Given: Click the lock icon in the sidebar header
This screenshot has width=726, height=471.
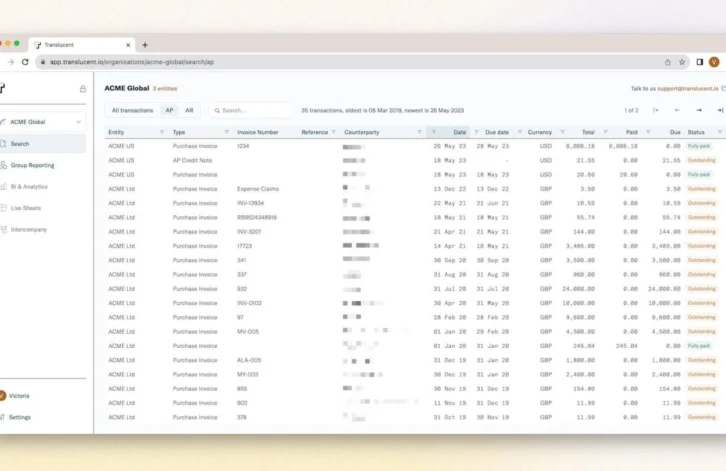Looking at the screenshot, I should coord(82,89).
